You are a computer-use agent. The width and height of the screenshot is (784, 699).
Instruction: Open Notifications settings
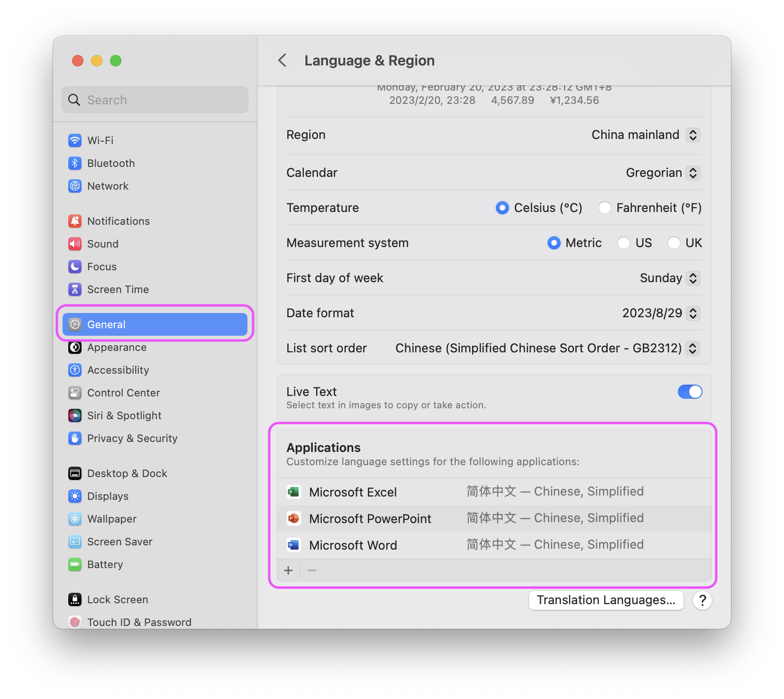pyautogui.click(x=118, y=221)
